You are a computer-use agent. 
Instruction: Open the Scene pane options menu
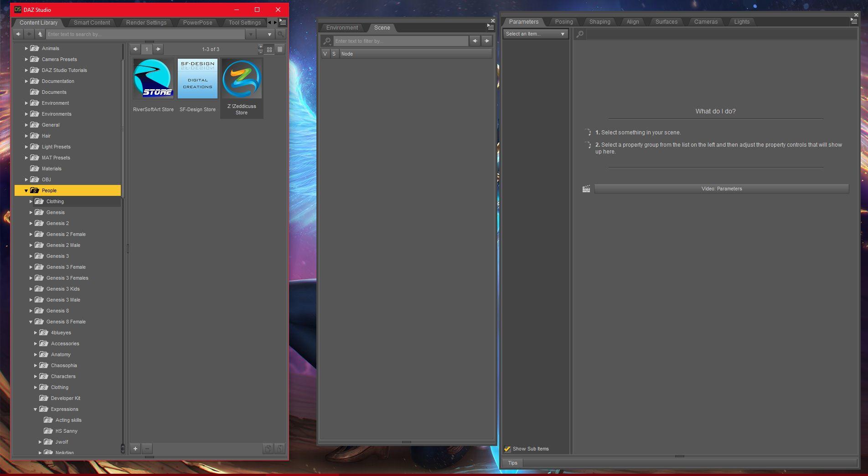coord(491,27)
